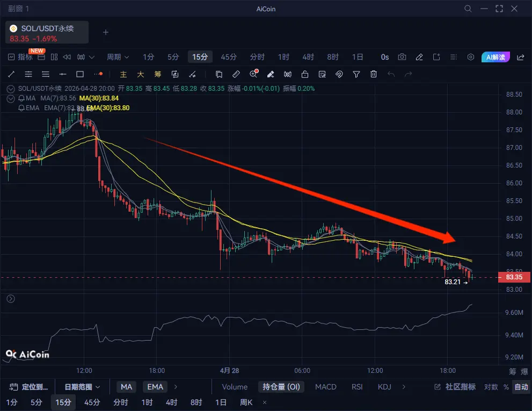Collapse the open interest sub-chart pane
532x411 pixels.
point(11,299)
